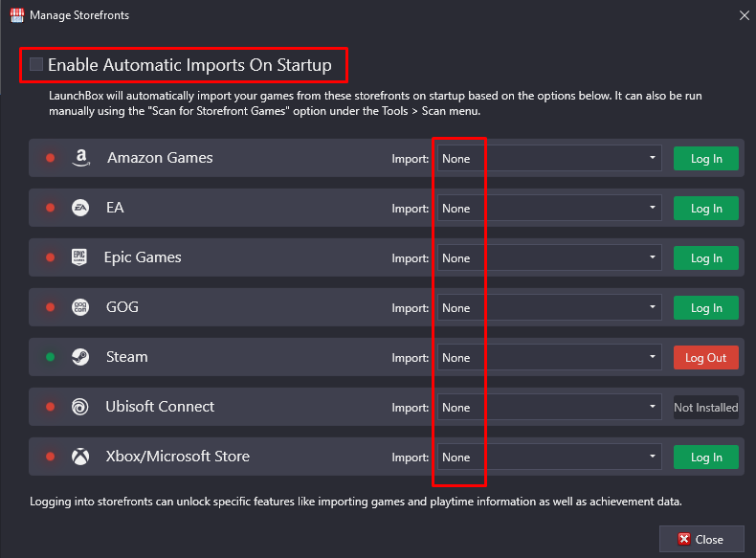Click the red status dot for Epic Games

50,257
